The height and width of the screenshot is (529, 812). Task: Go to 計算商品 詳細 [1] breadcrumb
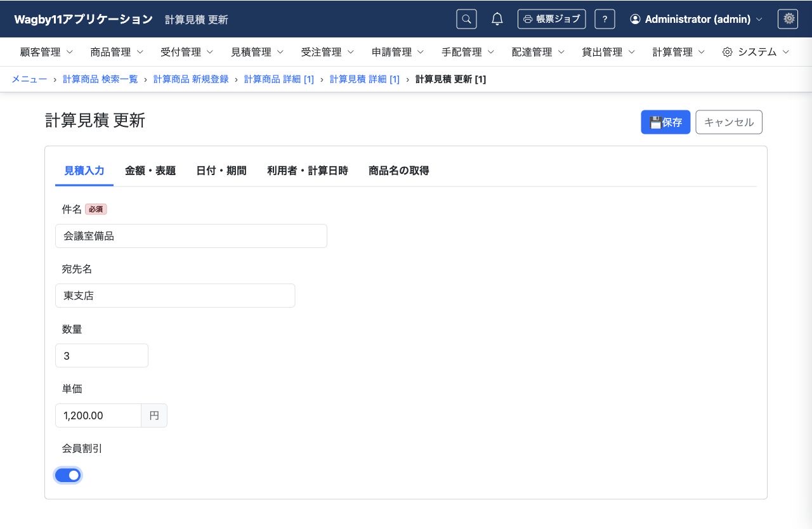pos(279,79)
